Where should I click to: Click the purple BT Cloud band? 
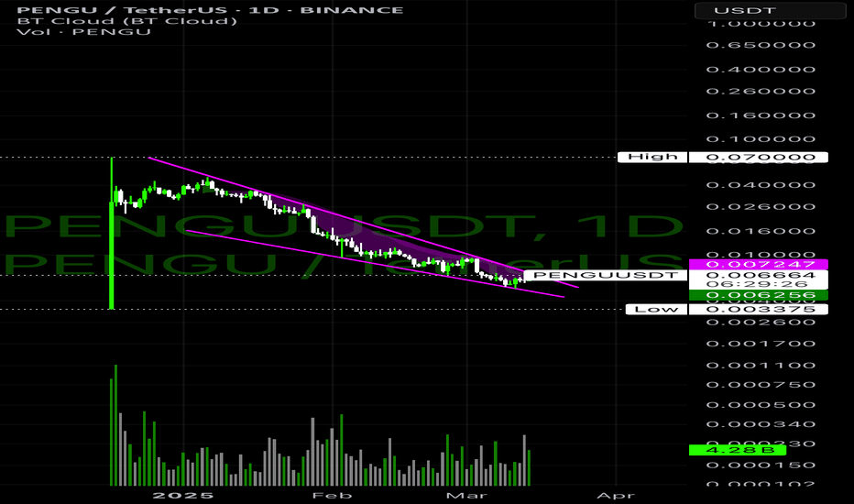[348, 227]
